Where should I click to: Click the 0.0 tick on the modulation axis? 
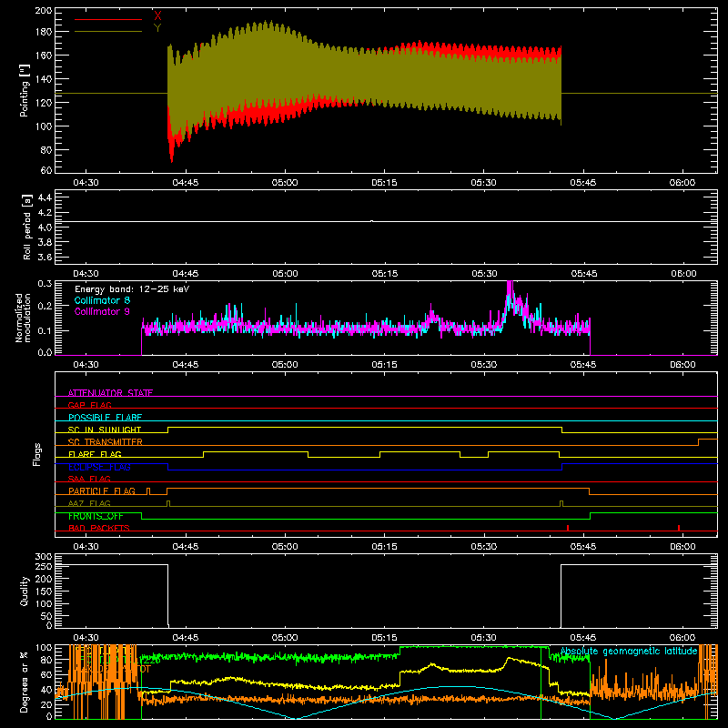pyautogui.click(x=45, y=352)
